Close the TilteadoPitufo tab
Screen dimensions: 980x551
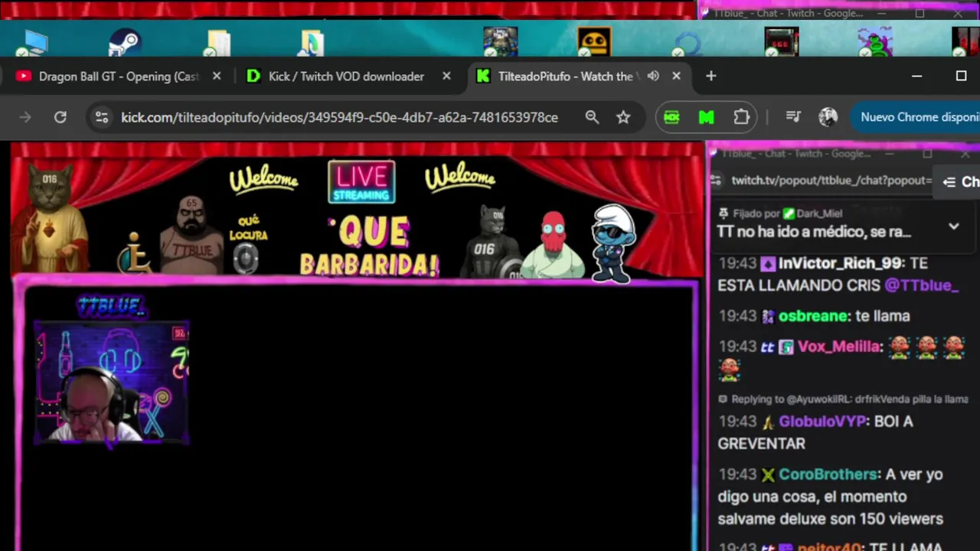click(x=676, y=77)
